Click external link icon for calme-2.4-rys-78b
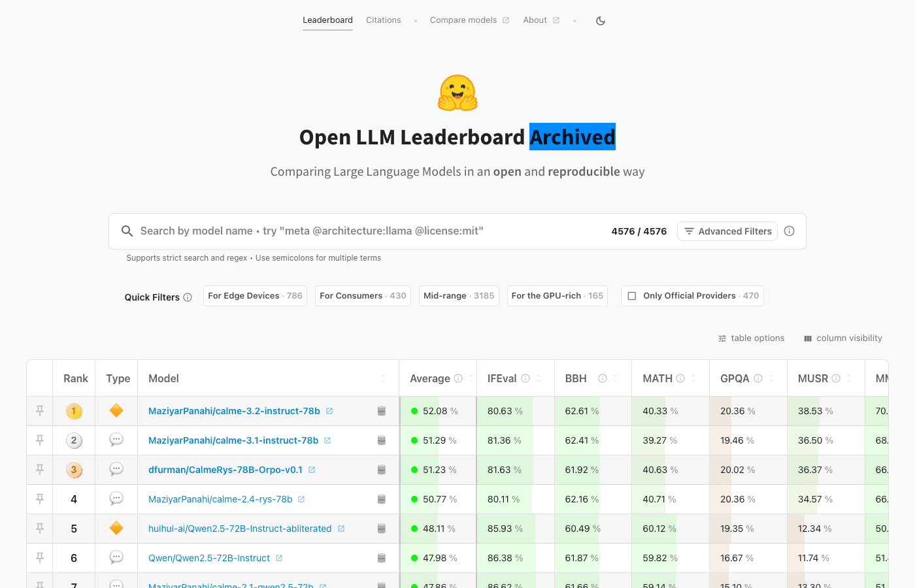The height and width of the screenshot is (588, 915). [x=301, y=499]
